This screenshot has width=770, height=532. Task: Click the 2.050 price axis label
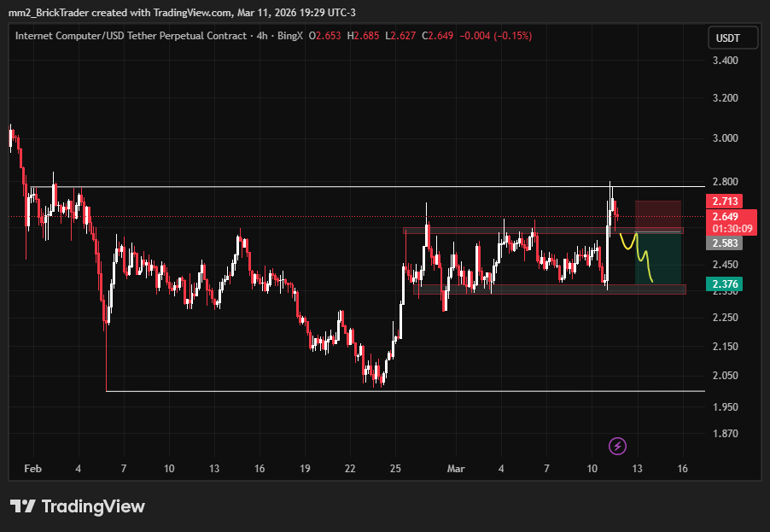726,375
